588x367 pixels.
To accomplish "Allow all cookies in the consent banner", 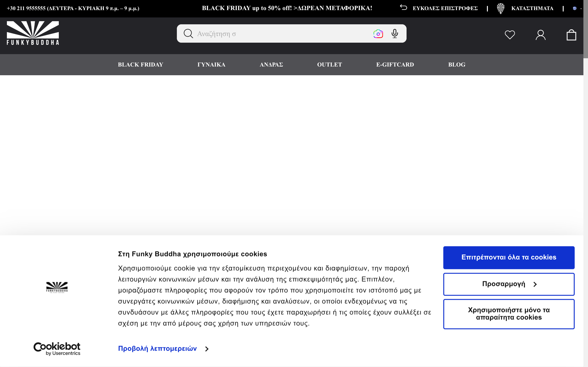I will [x=509, y=257].
